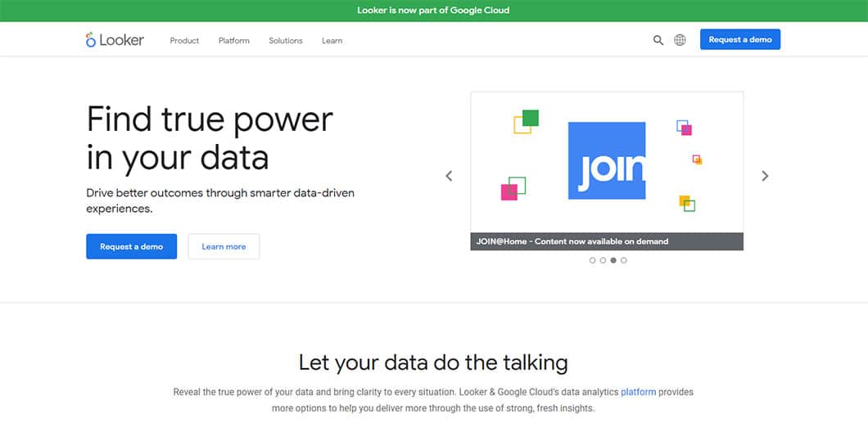Screen dimensions: 868x427
Task: Select the third carousel dot
Action: click(x=613, y=260)
